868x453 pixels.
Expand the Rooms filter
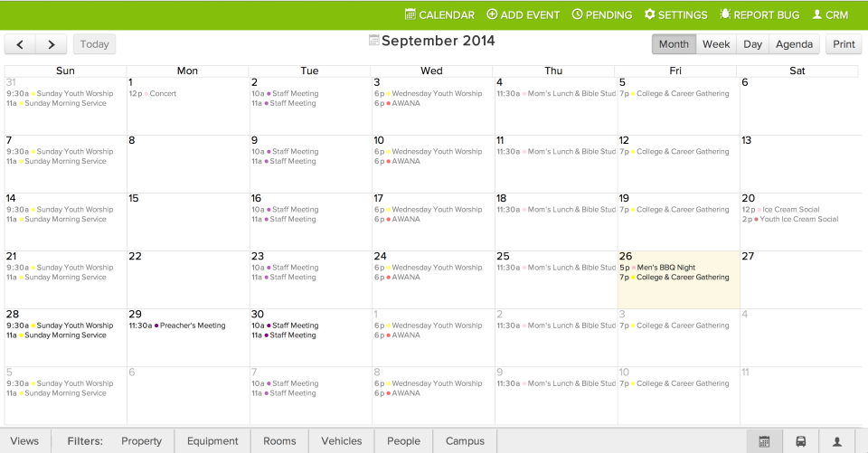279,441
